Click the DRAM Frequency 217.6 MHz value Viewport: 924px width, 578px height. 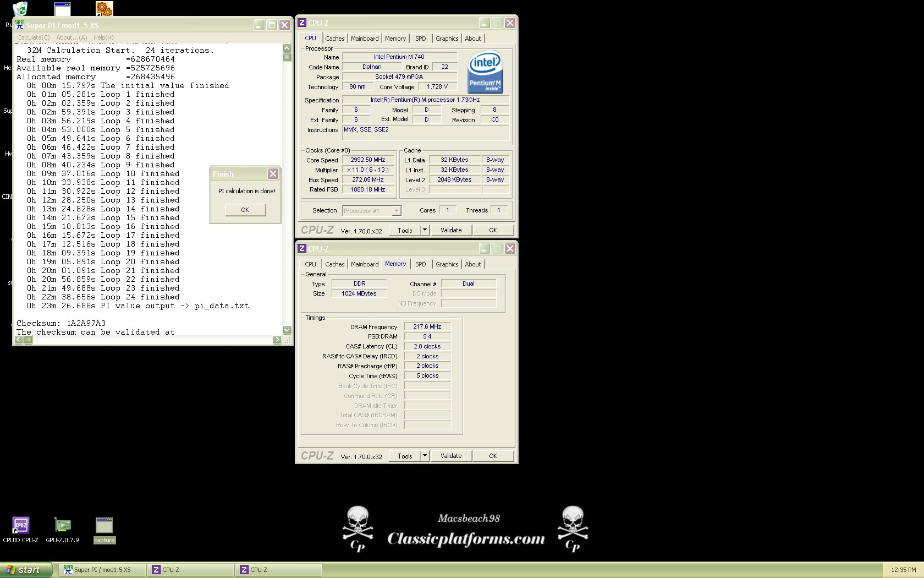[427, 326]
